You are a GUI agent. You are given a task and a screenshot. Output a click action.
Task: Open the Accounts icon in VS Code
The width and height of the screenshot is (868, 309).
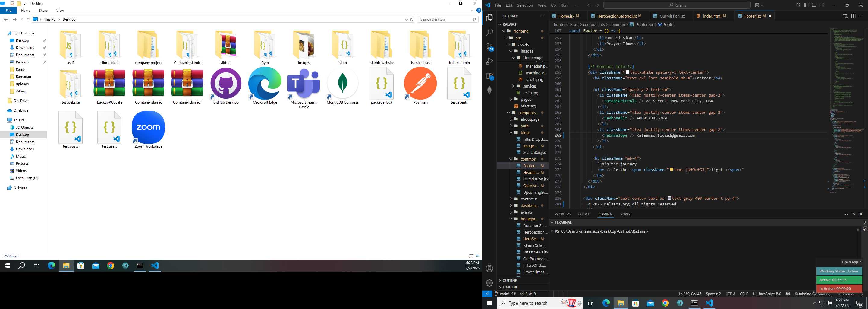(489, 269)
